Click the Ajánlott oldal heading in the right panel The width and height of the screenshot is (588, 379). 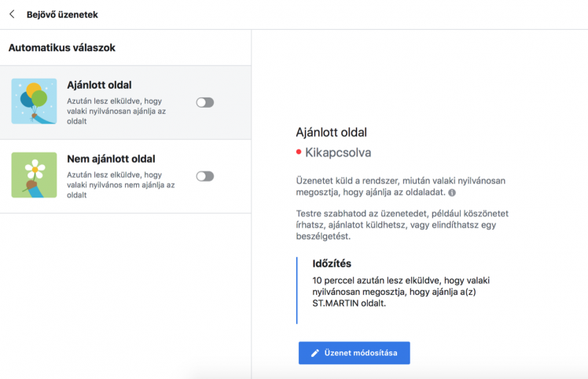tap(331, 132)
